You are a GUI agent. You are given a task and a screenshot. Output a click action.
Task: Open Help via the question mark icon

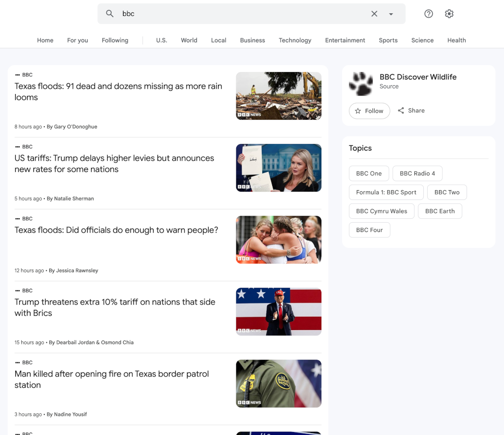tap(428, 13)
